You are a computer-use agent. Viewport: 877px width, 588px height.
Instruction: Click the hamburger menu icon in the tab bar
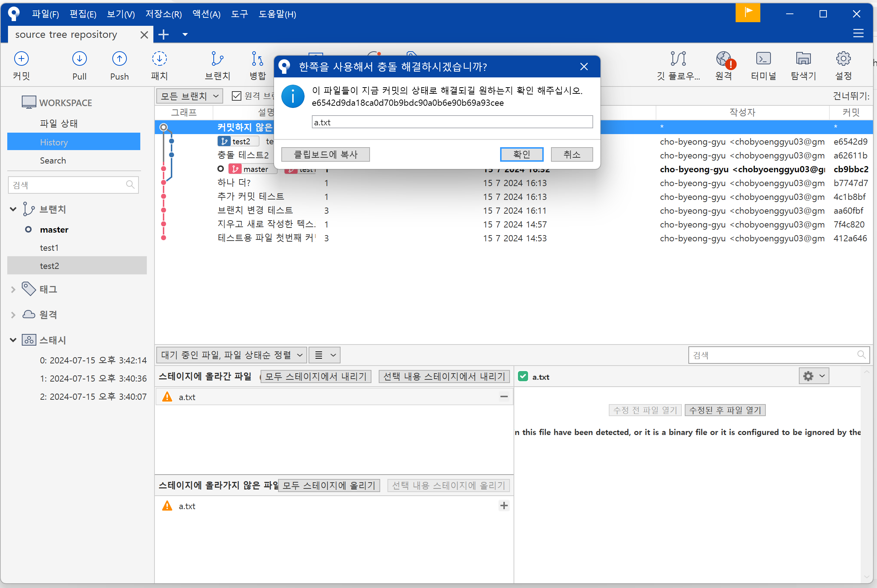coord(858,33)
